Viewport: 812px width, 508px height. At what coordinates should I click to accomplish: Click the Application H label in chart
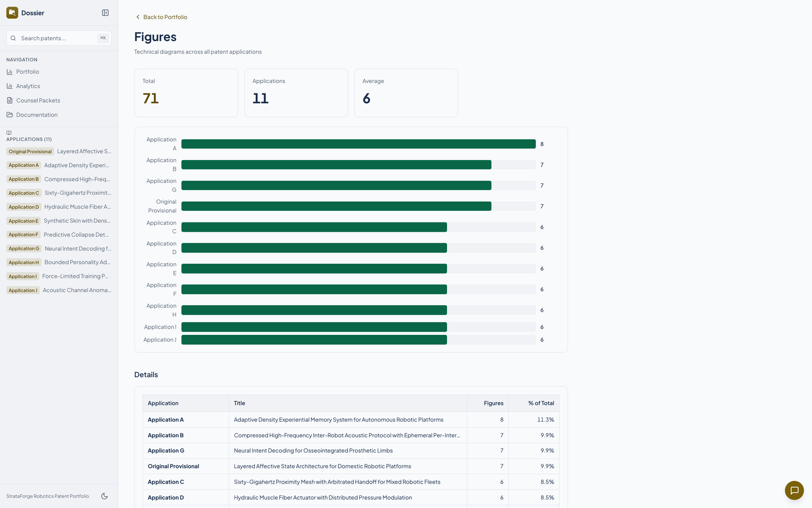[161, 310]
